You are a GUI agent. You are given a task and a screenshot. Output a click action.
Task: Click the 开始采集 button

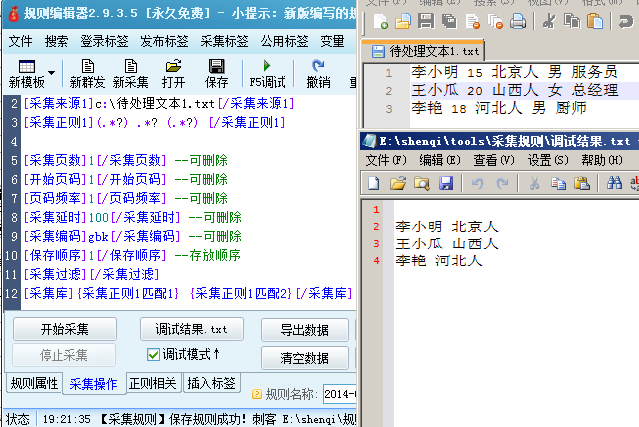pyautogui.click(x=65, y=329)
